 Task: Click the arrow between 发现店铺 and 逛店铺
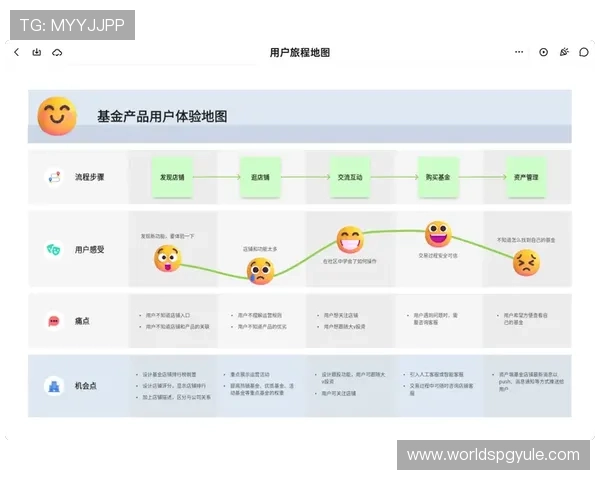pyautogui.click(x=217, y=177)
